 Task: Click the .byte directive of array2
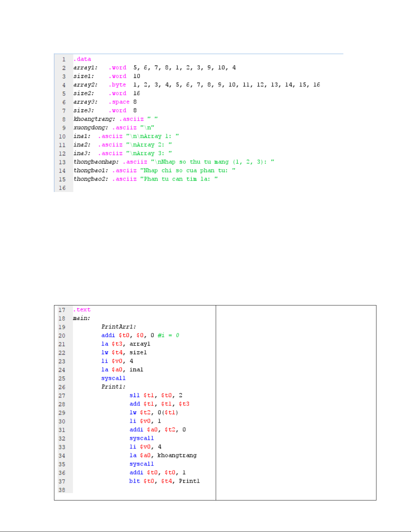[117, 85]
